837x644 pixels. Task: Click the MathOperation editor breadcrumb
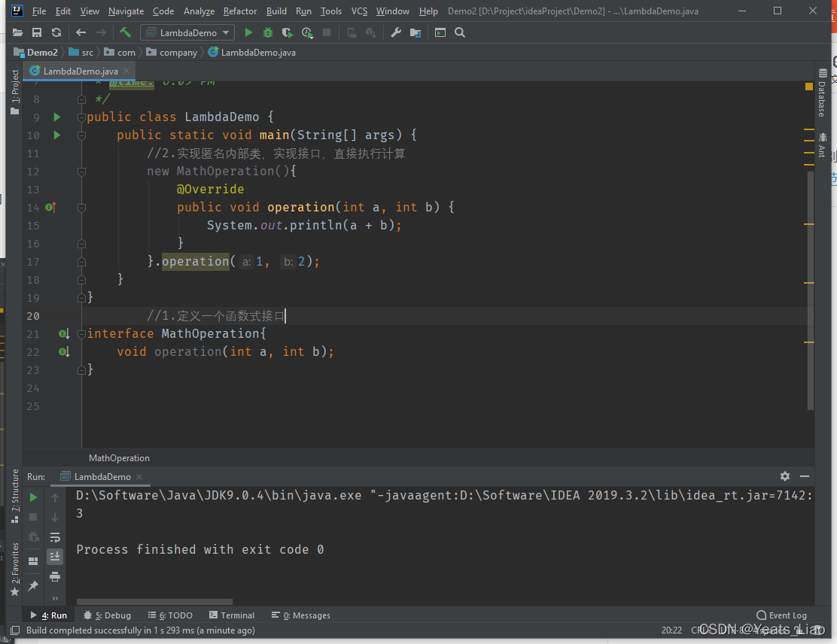[x=119, y=457]
